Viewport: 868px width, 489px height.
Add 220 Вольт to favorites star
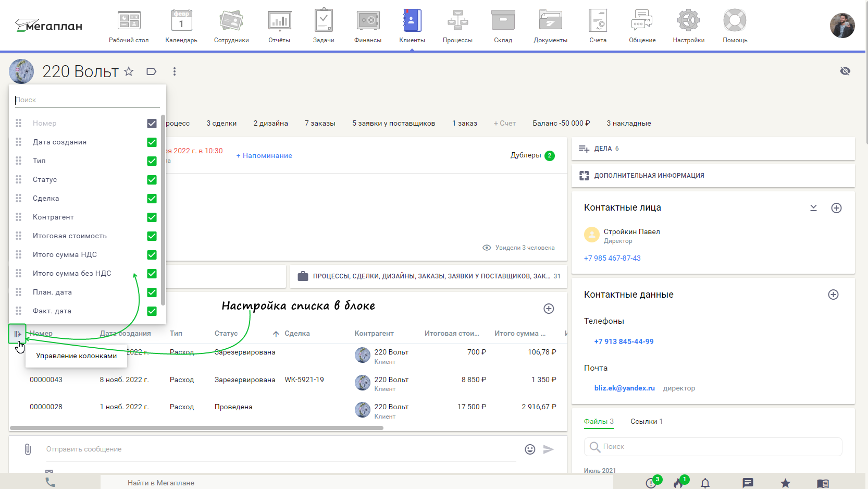click(129, 71)
